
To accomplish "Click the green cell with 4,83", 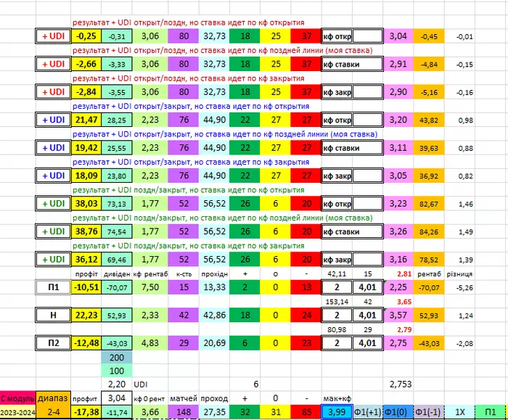I will click(150, 343).
